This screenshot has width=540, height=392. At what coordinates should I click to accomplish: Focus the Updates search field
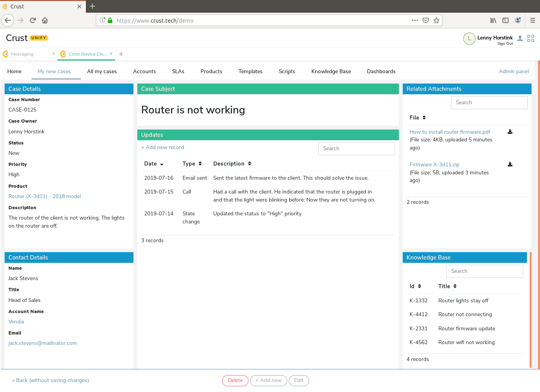[357, 149]
